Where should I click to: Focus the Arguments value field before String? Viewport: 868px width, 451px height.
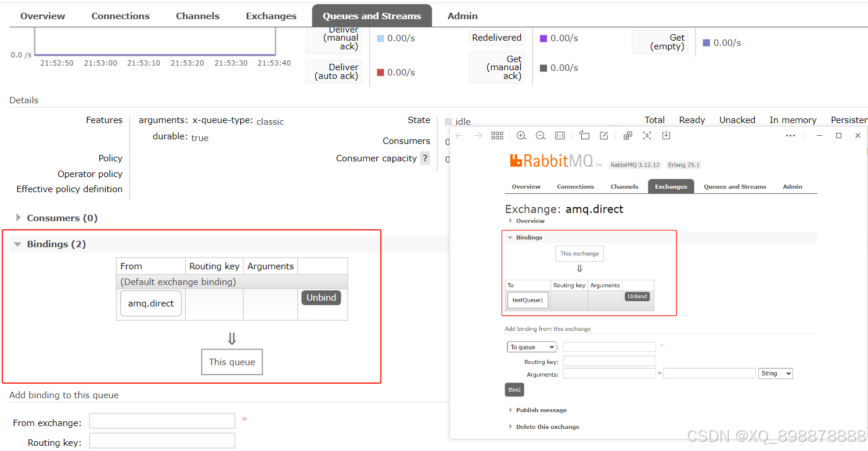(709, 373)
